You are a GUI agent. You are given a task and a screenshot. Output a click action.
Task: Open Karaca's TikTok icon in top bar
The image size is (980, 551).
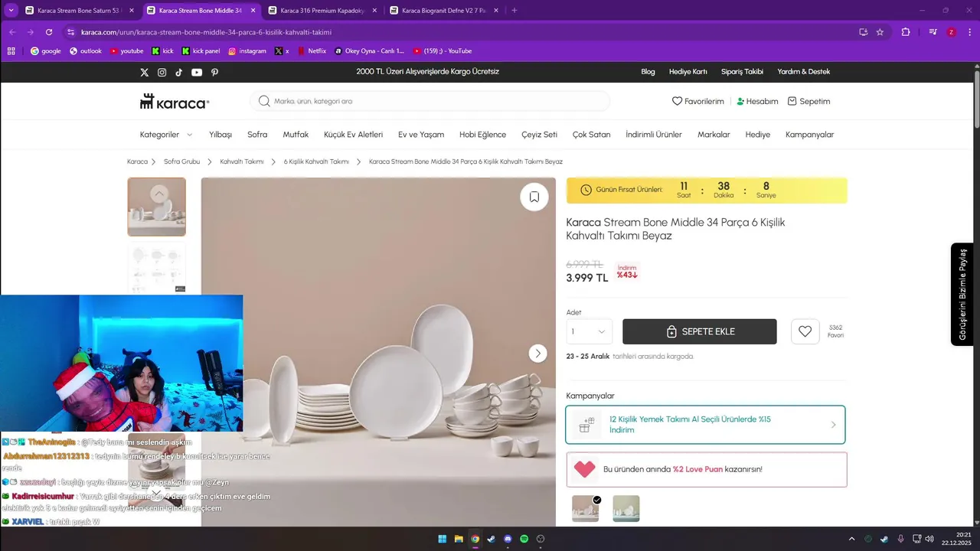click(179, 72)
